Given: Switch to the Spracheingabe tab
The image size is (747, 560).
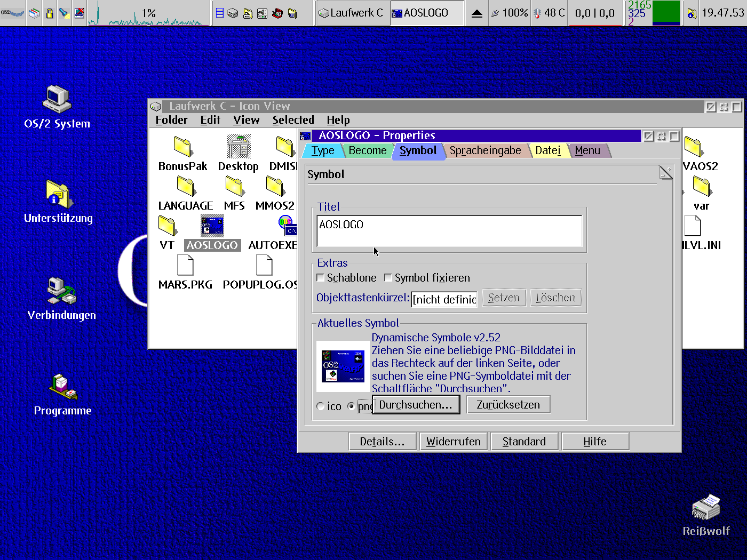Looking at the screenshot, I should (485, 150).
